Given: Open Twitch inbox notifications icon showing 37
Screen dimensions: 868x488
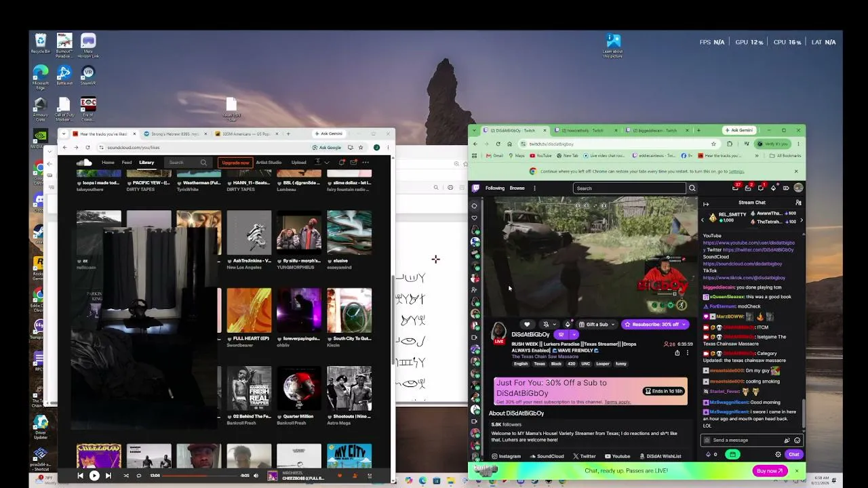Looking at the screenshot, I should pos(736,188).
